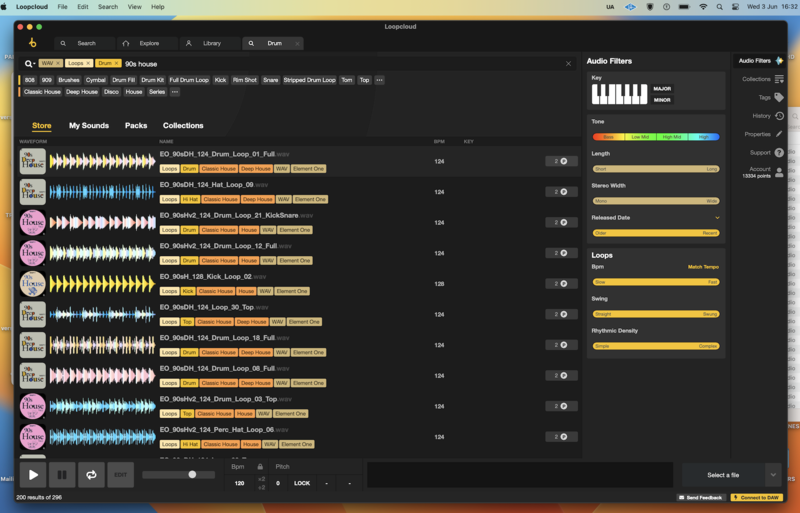Viewport: 800px width, 513px height.
Task: Click the Send Feedback button
Action: point(700,498)
